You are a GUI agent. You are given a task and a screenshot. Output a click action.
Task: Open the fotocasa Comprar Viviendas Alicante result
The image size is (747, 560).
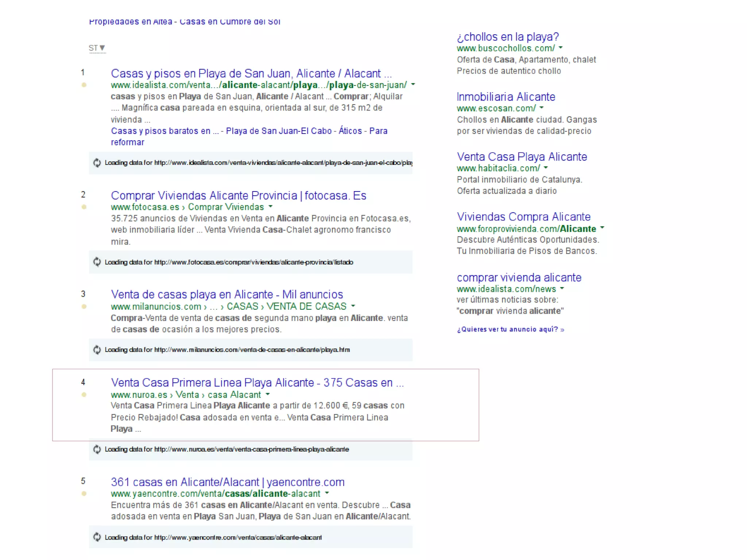pyautogui.click(x=239, y=196)
